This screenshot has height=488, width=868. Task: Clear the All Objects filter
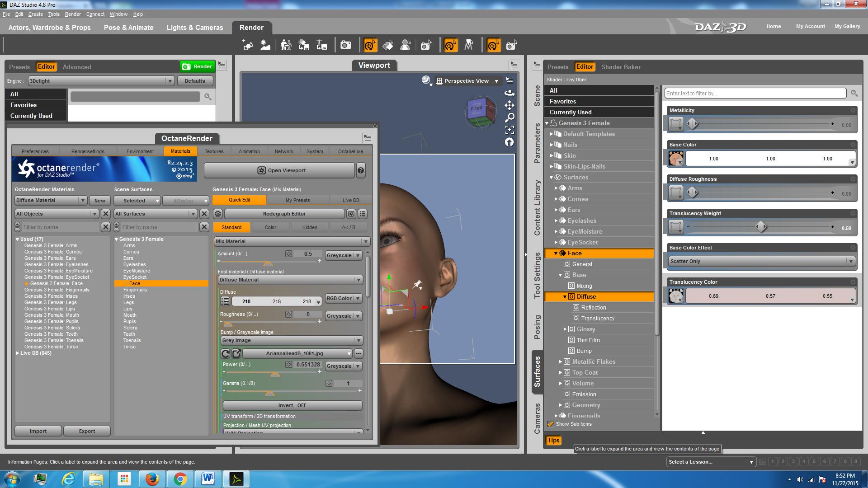[105, 214]
